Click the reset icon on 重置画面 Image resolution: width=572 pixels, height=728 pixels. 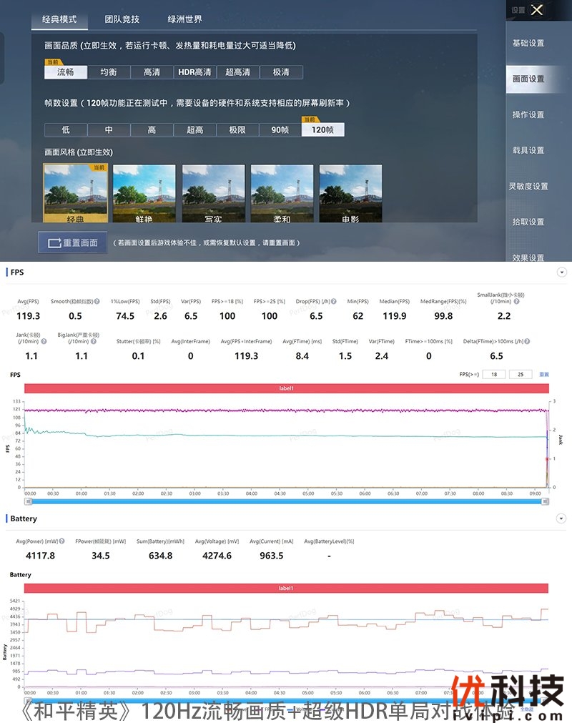point(54,243)
